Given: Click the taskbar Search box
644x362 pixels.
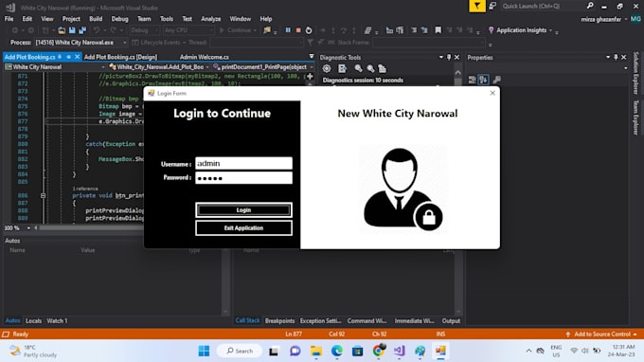Looking at the screenshot, I should click(240, 351).
